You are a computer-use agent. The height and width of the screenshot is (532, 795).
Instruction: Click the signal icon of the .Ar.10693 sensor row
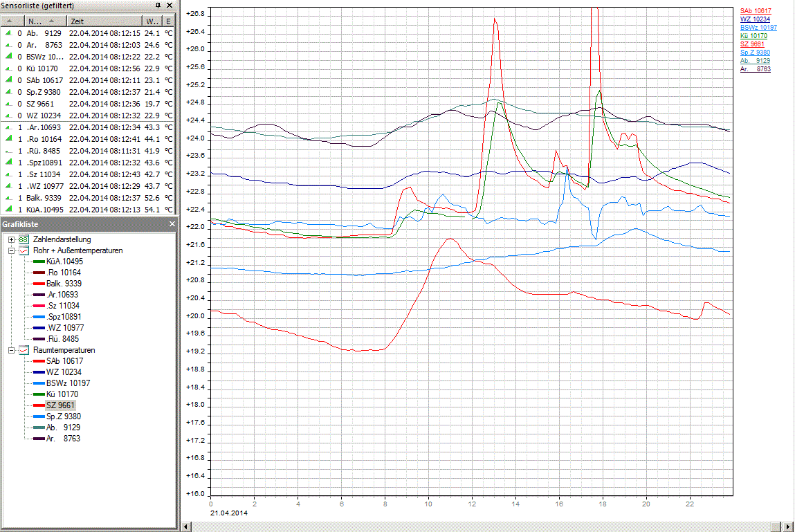8,127
